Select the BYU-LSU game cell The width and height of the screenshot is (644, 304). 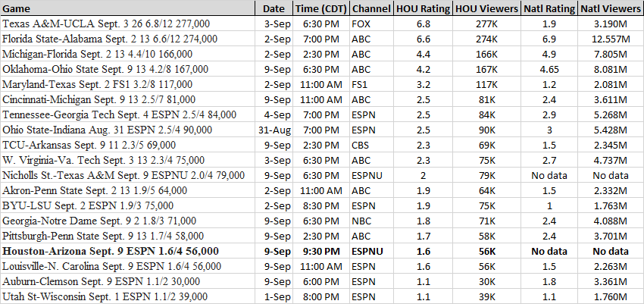(127, 205)
